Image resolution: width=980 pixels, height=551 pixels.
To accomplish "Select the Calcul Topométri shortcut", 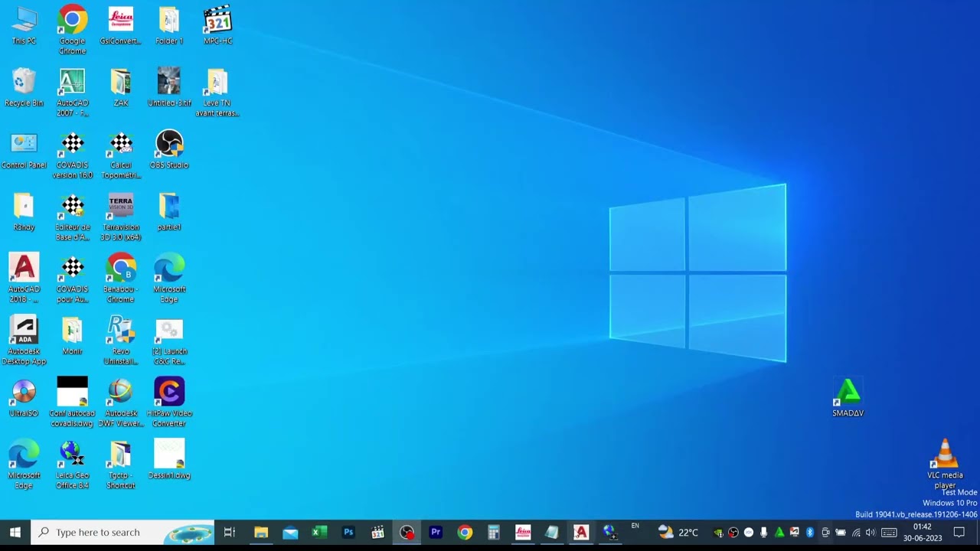I will pos(120,155).
